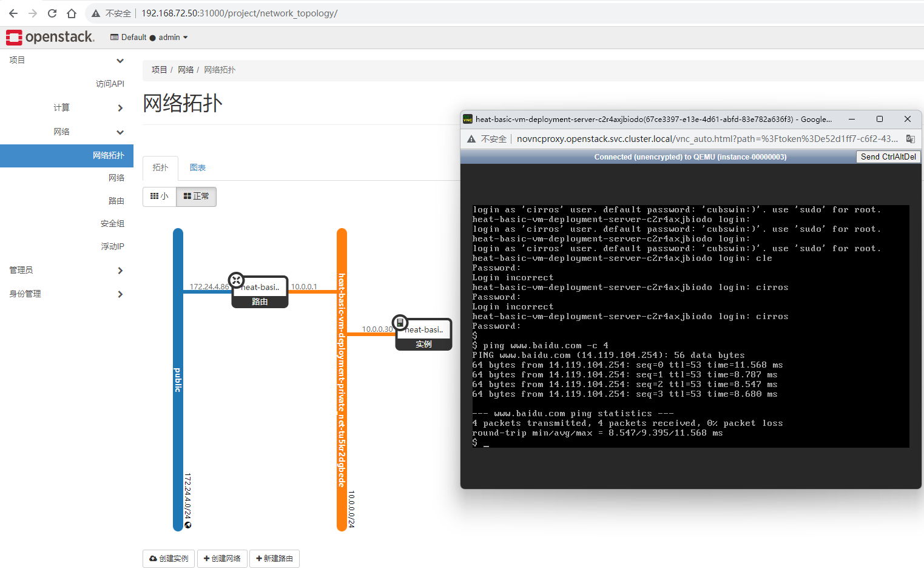
Task: Reload the network topology page
Action: 52,13
